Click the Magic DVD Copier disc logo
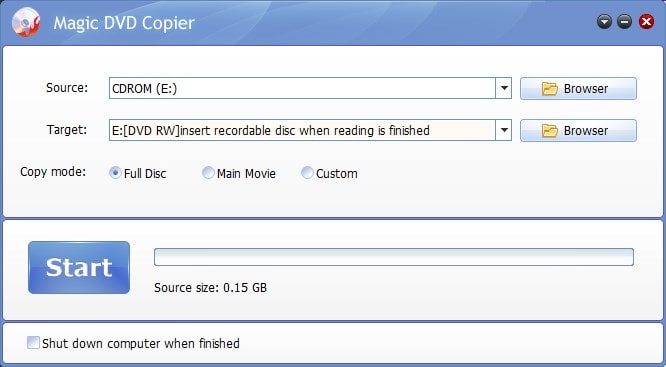Viewport: 666px width, 367px height. (26, 22)
